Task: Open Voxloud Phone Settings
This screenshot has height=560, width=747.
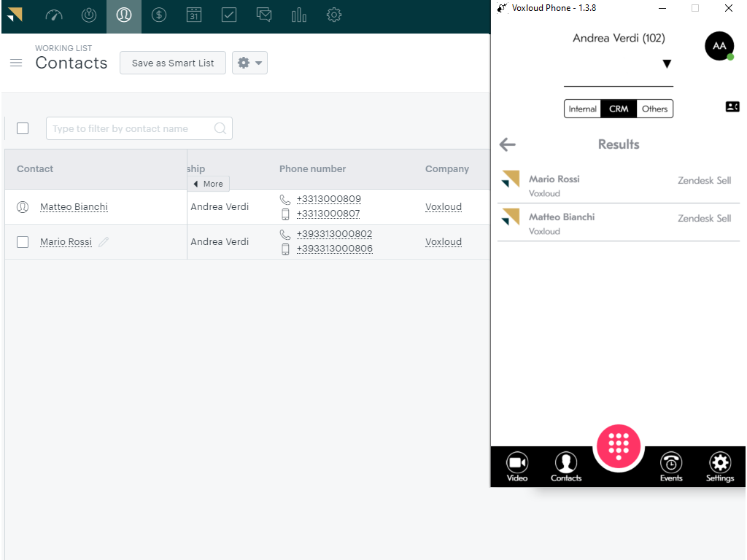Action: pyautogui.click(x=720, y=467)
